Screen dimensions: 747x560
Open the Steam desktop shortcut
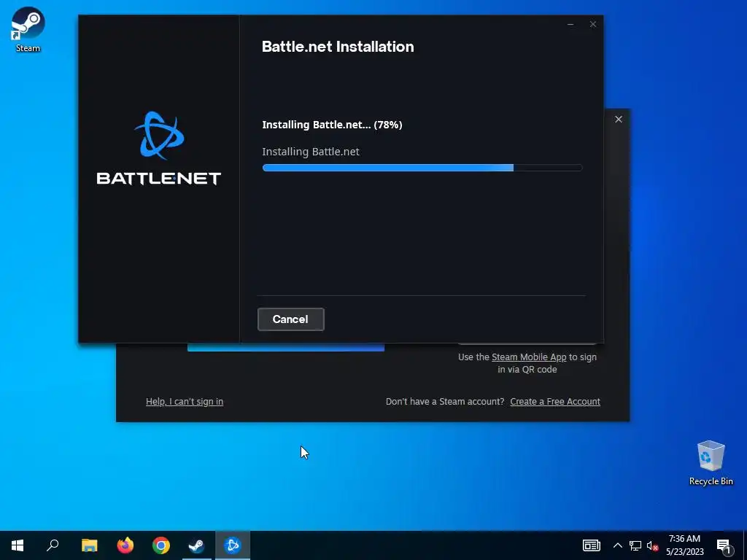(28, 29)
